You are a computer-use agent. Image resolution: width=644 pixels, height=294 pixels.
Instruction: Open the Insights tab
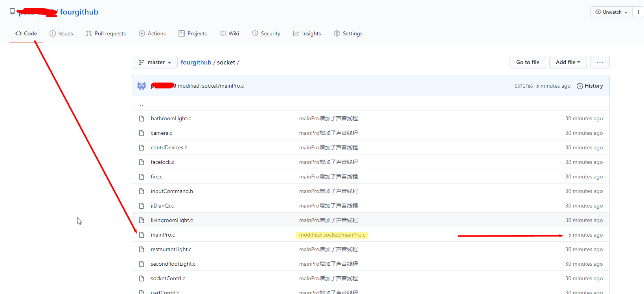[x=307, y=33]
